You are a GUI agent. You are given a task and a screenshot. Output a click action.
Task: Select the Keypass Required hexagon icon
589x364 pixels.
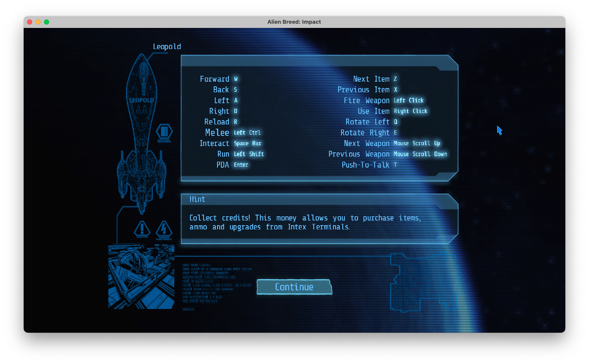(x=164, y=132)
